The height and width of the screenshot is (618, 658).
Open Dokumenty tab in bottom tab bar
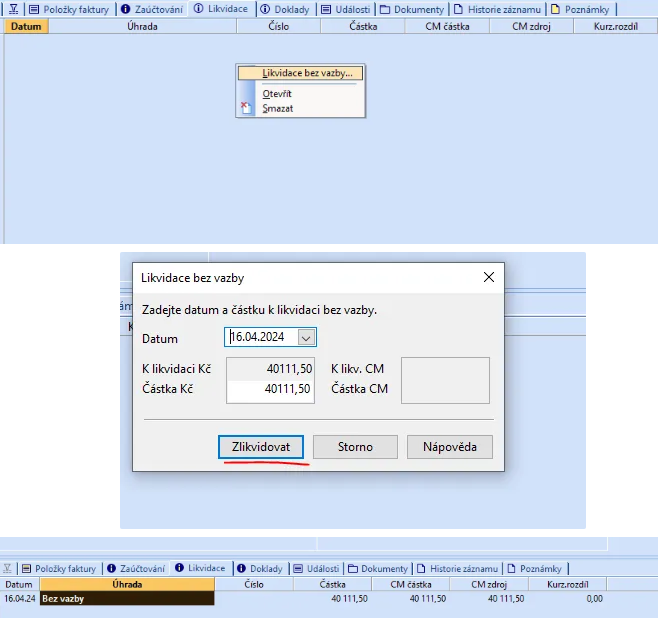point(378,568)
